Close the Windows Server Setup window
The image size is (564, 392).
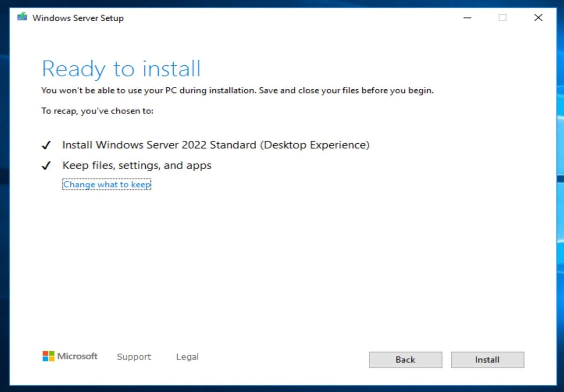pos(538,17)
